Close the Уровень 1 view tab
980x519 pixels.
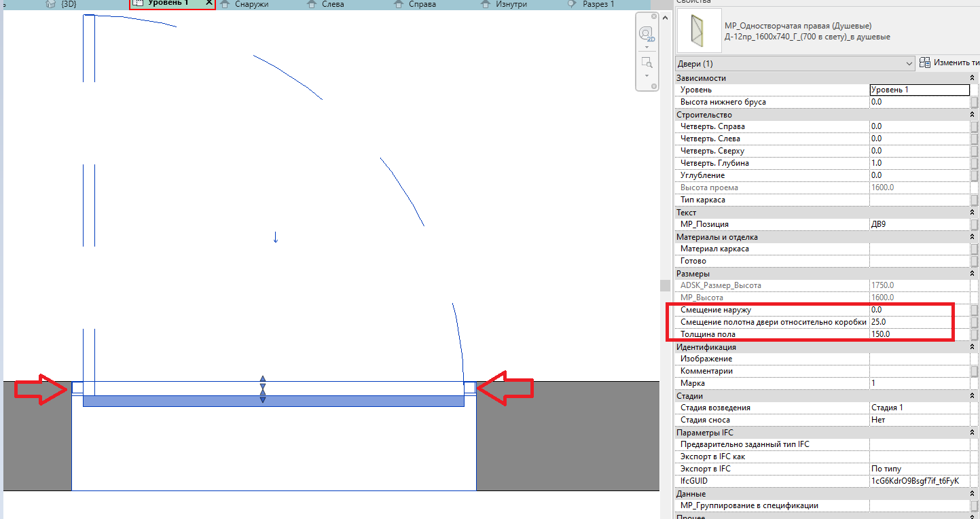209,3
